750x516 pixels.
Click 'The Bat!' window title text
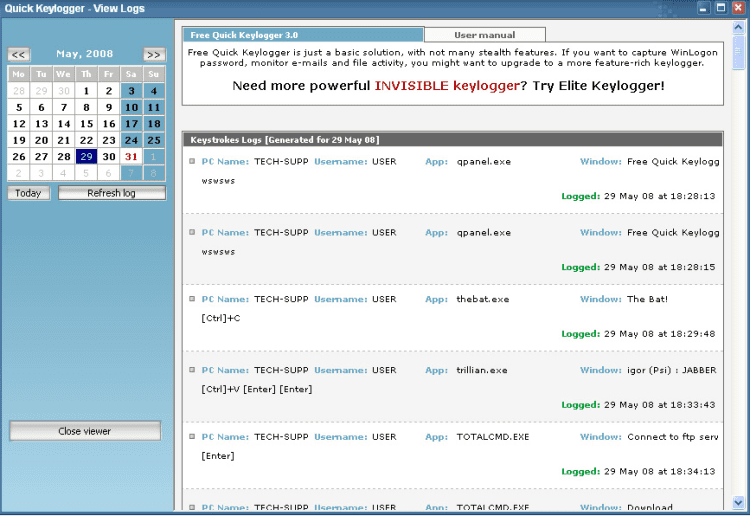coord(647,299)
